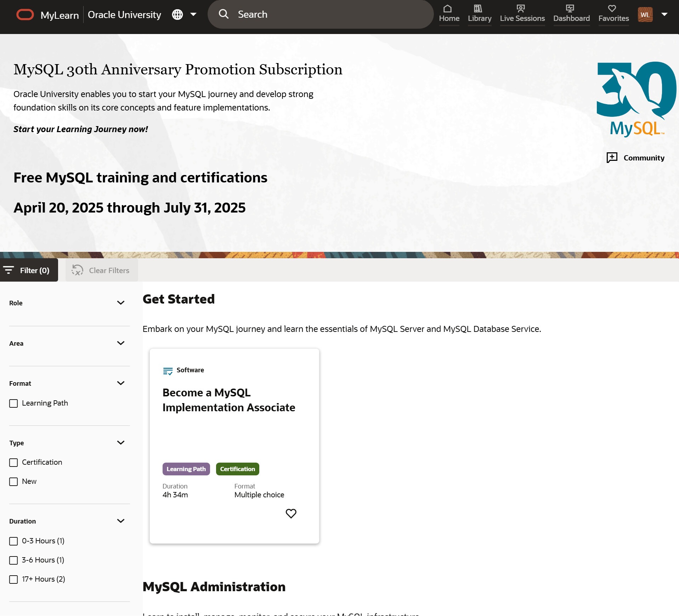Screen dimensions: 679x616
Task: Enable the Certification type checkbox
Action: (x=13, y=463)
